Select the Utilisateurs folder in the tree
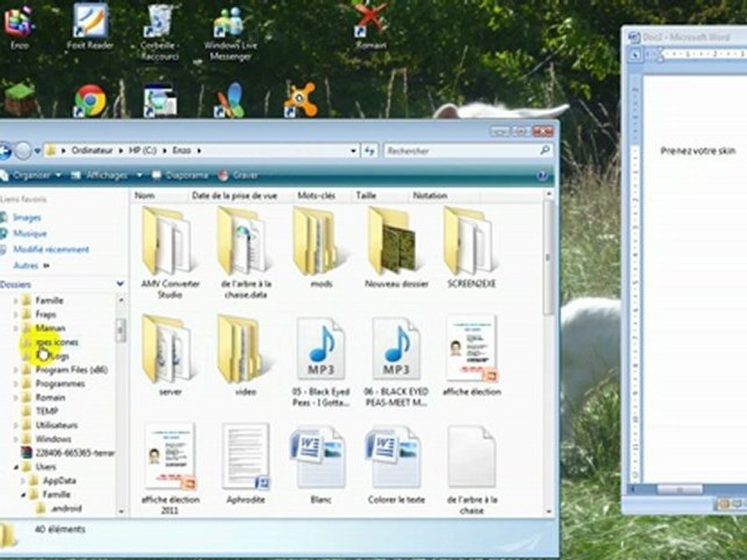Image resolution: width=747 pixels, height=560 pixels. click(x=56, y=425)
